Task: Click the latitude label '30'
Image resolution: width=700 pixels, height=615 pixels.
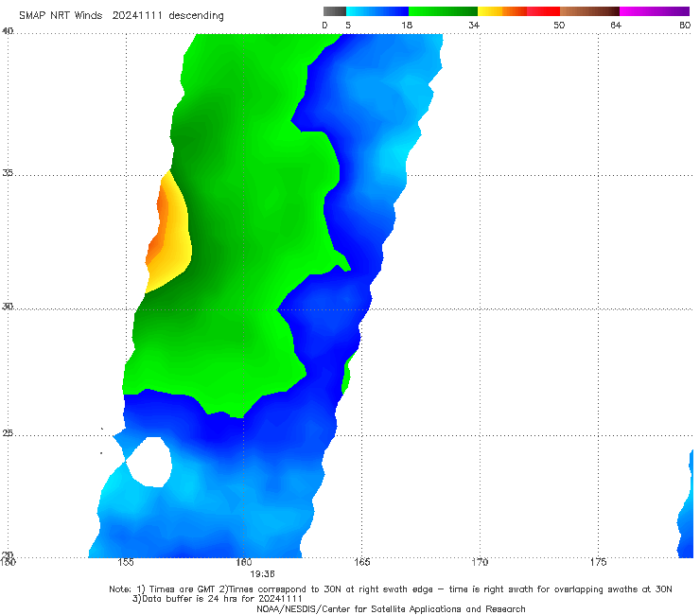Action: pyautogui.click(x=8, y=307)
